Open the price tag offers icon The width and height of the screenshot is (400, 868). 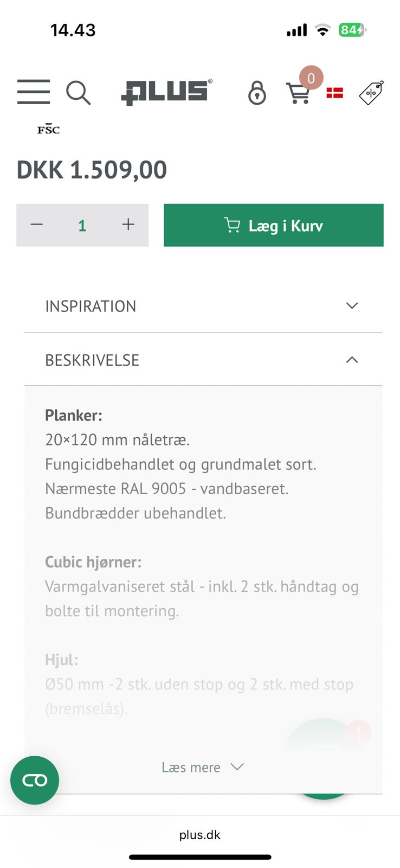371,92
